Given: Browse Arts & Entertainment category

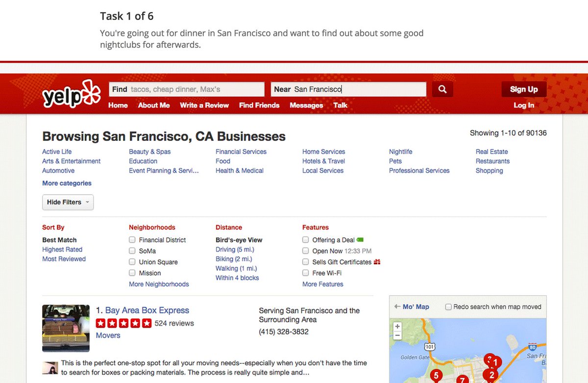Looking at the screenshot, I should click(x=72, y=161).
